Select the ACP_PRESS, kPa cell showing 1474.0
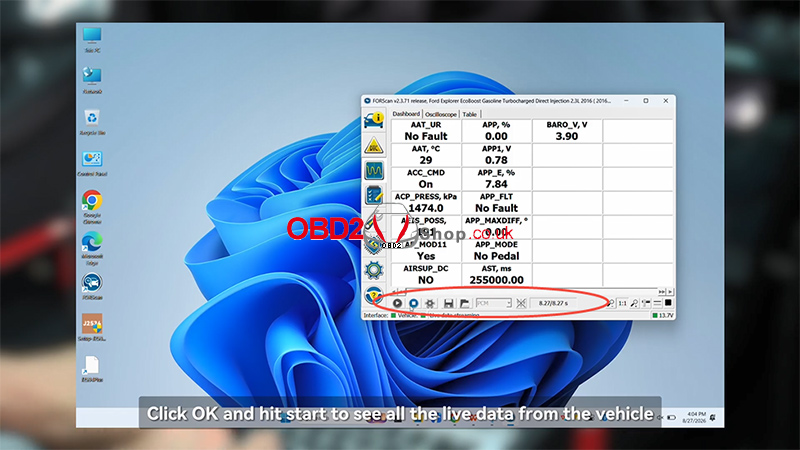This screenshot has width=800, height=450. click(x=426, y=203)
